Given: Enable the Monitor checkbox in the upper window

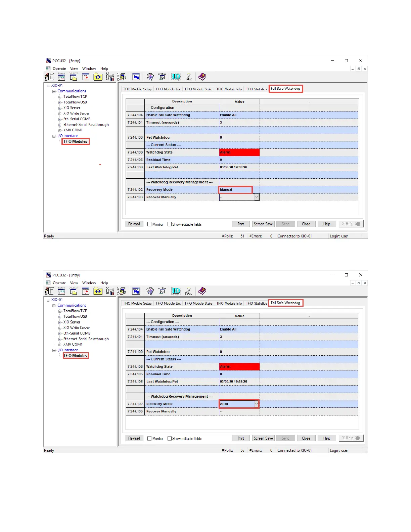Looking at the screenshot, I should point(149,224).
